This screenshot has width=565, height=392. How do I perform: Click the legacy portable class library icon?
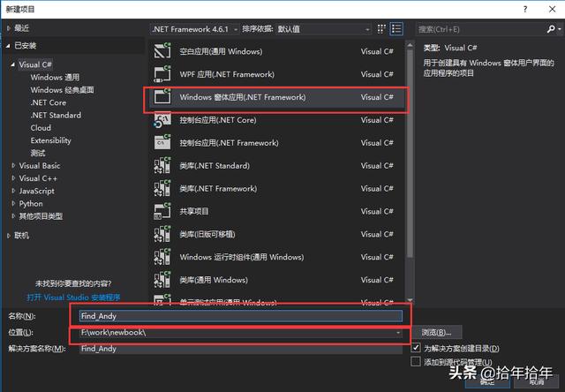pyautogui.click(x=162, y=234)
